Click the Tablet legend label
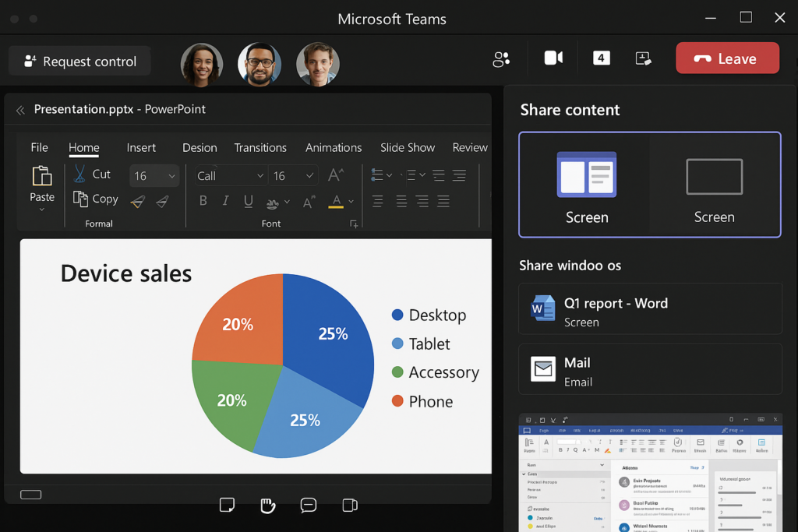Viewport: 798px width, 532px height. coord(429,344)
